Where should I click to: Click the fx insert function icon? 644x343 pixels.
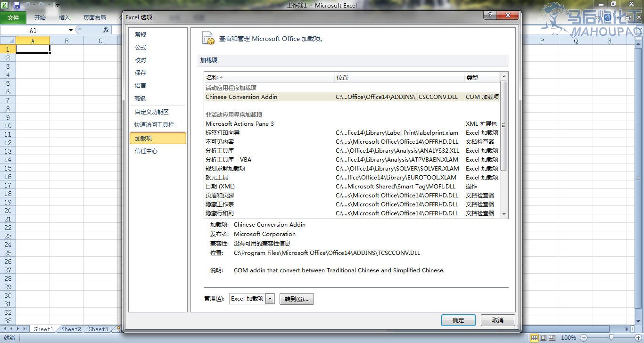coord(106,30)
